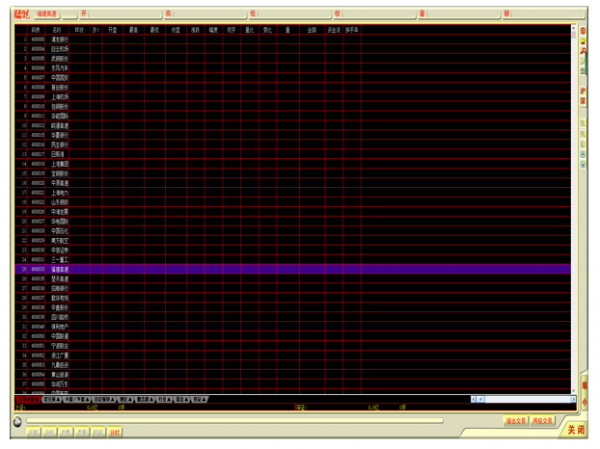The image size is (600, 449).
Task: Switch to the 行业 tab
Action: point(165,399)
